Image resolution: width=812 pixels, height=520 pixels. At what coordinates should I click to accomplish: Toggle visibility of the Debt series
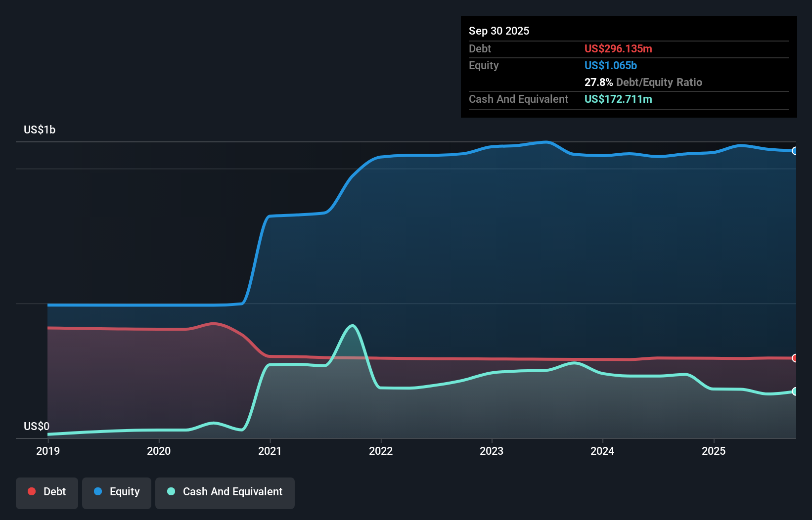(47, 491)
